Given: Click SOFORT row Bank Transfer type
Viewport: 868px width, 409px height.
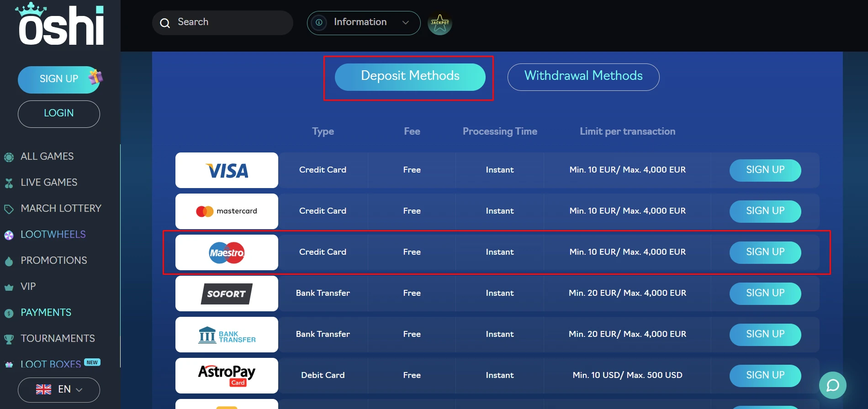Looking at the screenshot, I should tap(323, 293).
